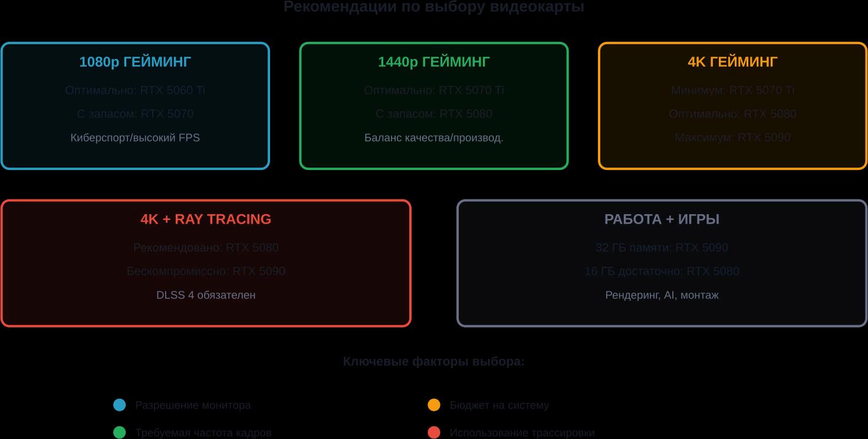Open the 4K + RAY TRACING heading
This screenshot has width=868, height=439.
206,219
